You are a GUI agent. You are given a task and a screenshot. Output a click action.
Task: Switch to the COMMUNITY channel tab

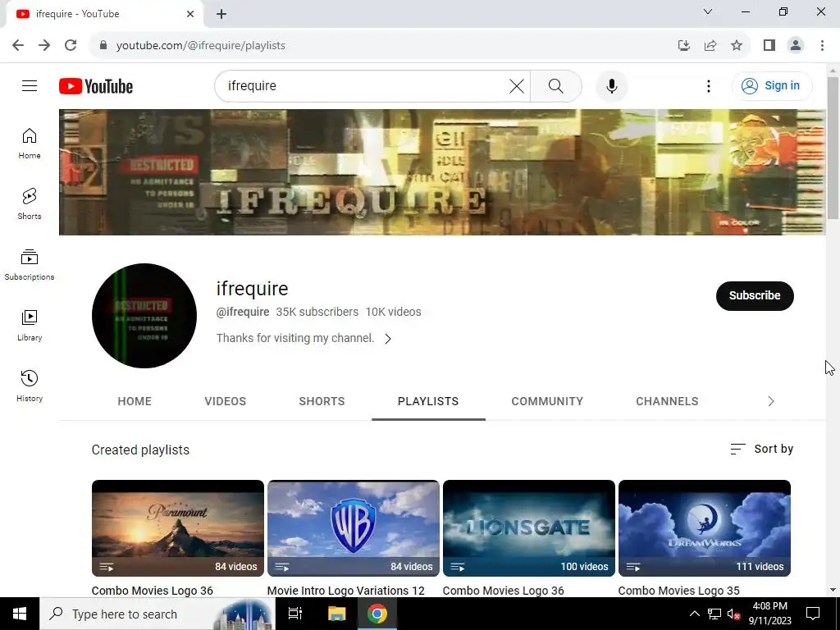click(547, 401)
